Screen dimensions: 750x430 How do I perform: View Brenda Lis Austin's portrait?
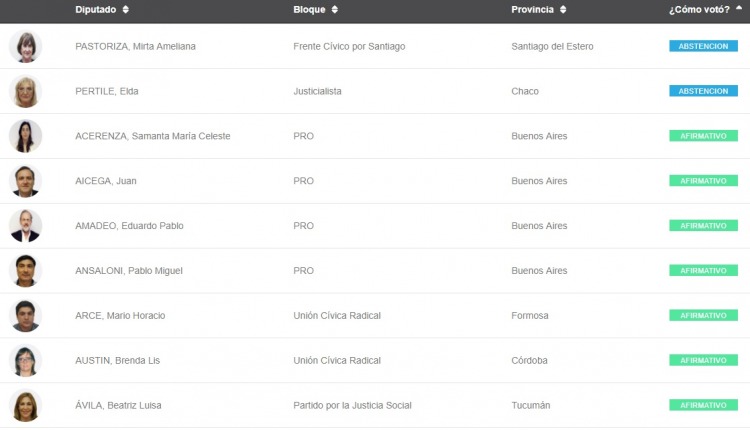(x=25, y=360)
